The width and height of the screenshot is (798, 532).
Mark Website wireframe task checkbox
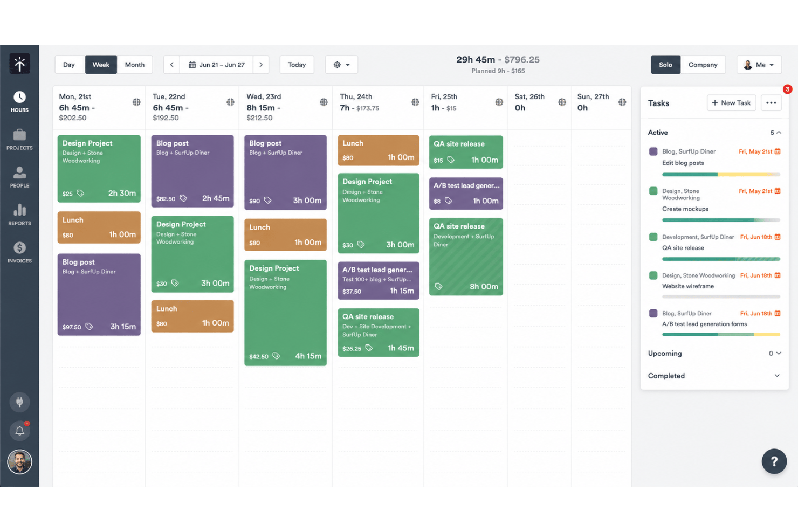[653, 275]
